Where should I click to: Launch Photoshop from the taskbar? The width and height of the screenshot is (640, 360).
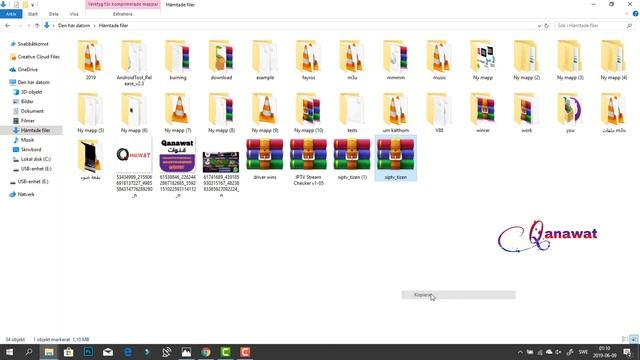point(88,352)
